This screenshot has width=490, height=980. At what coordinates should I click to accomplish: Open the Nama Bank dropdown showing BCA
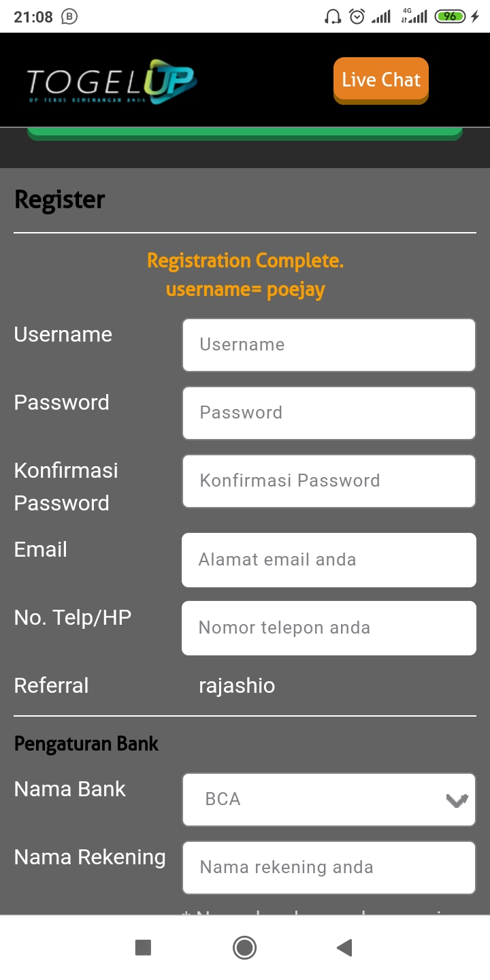click(x=320, y=799)
